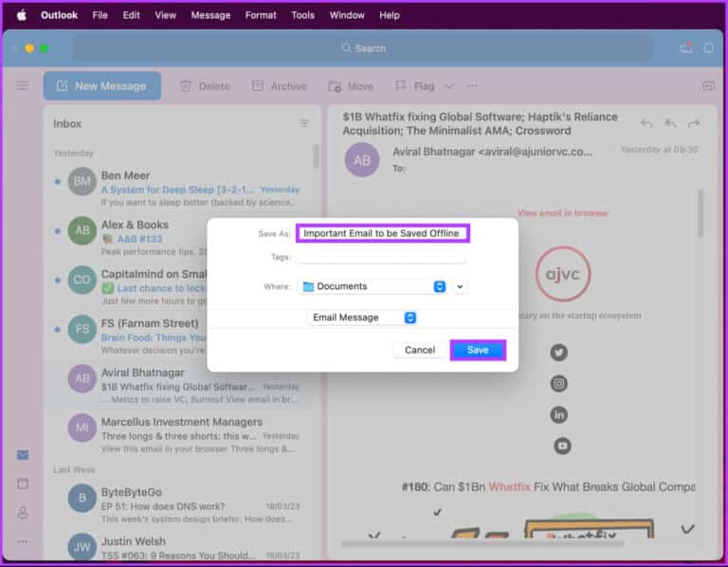Click the reading pane vertical scrollbar
This screenshot has width=728, height=567.
[x=701, y=213]
